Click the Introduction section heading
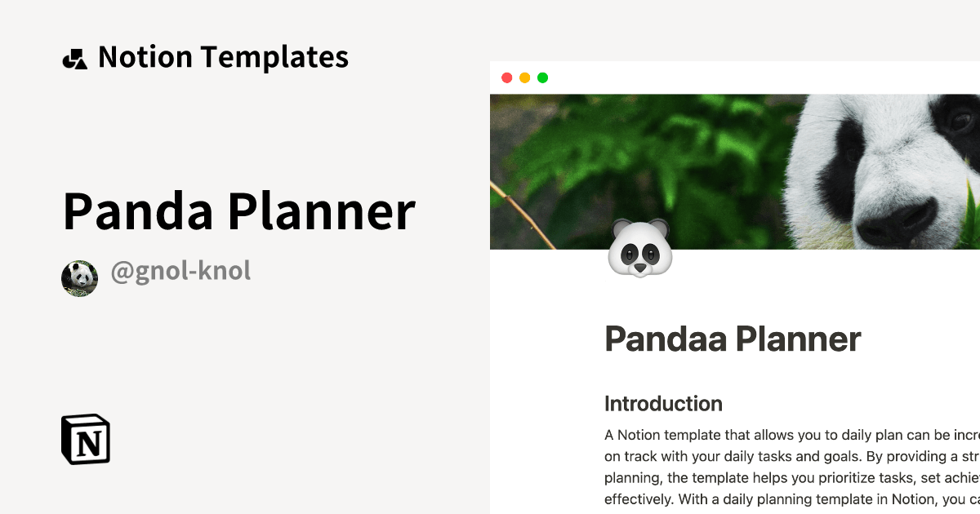 (663, 404)
